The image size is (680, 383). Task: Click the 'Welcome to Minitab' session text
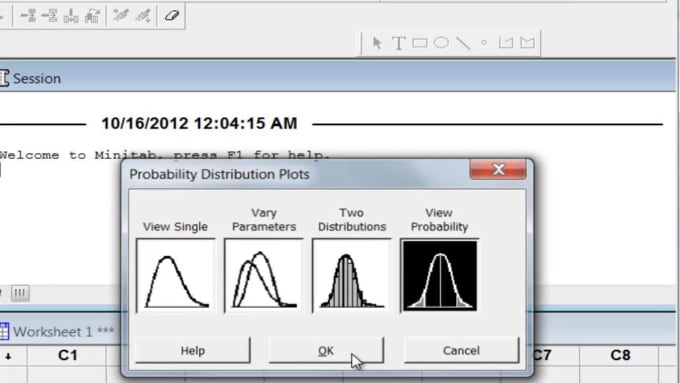click(165, 155)
